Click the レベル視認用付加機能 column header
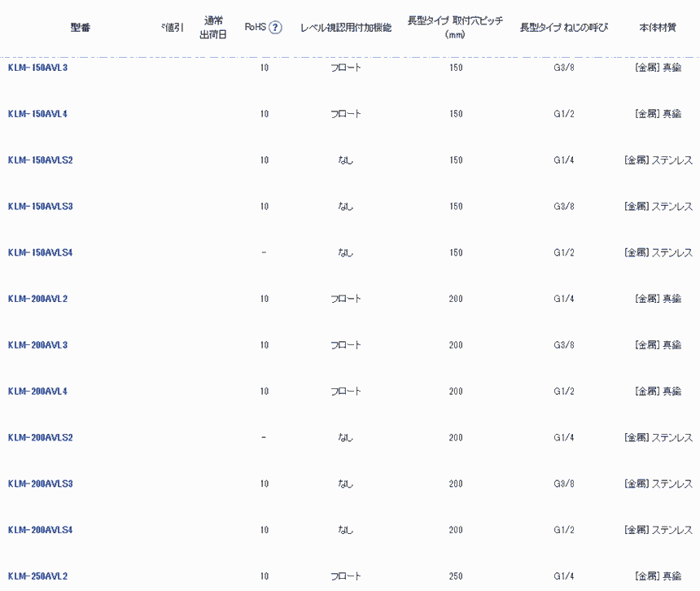 coord(346,28)
